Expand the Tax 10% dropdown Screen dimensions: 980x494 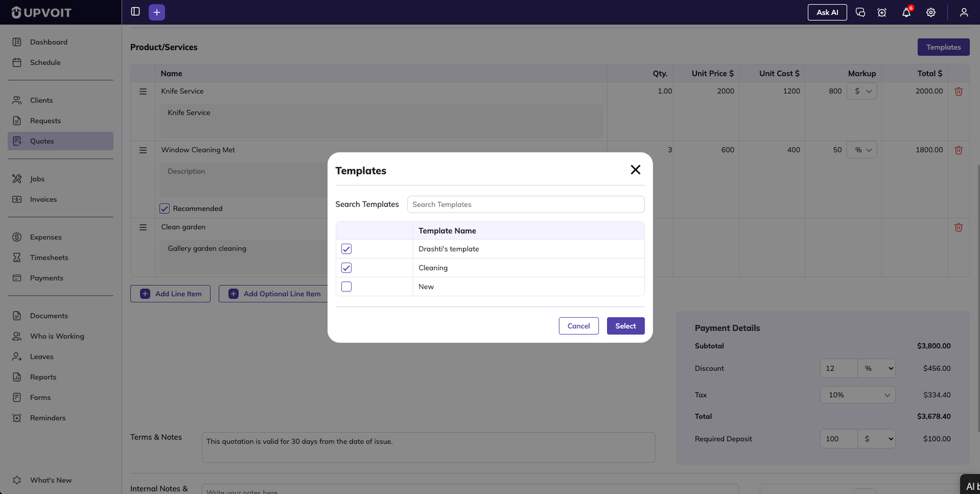click(858, 395)
